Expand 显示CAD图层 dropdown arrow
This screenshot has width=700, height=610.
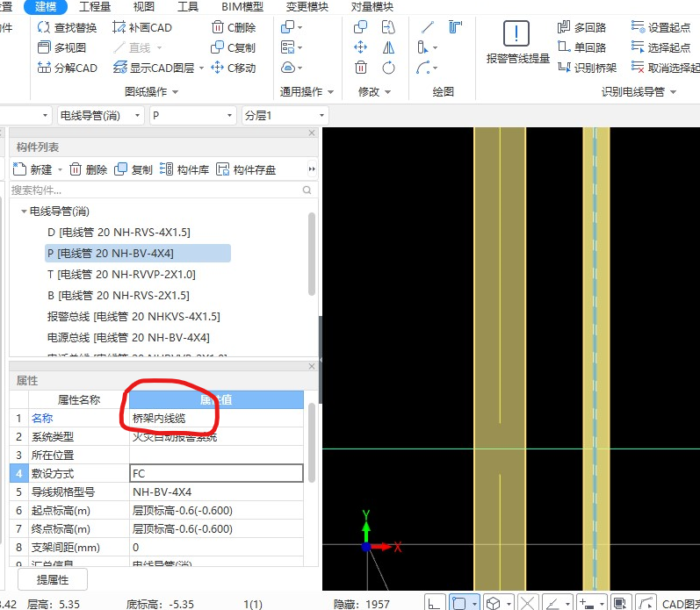tap(201, 68)
